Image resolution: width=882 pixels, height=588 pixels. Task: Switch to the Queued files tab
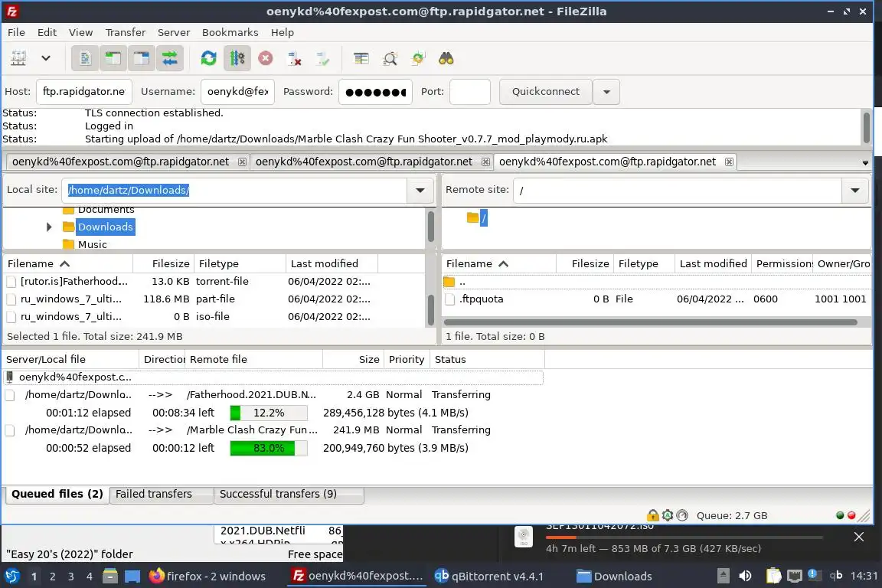(57, 494)
